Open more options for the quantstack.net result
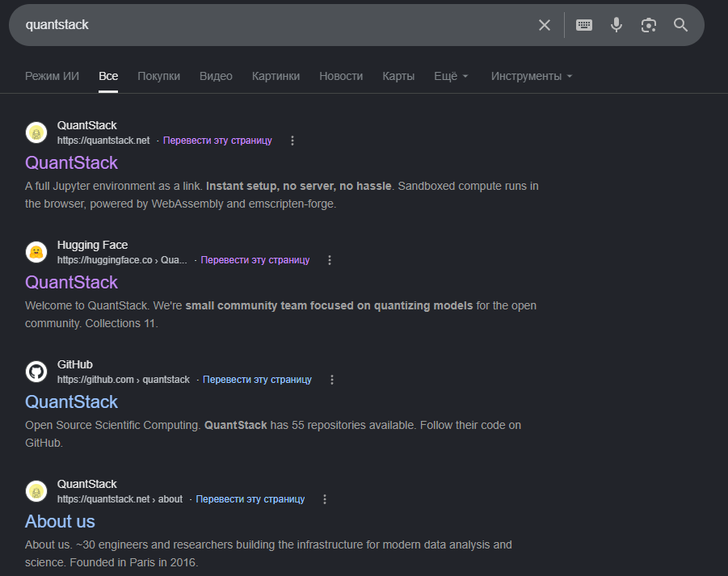The width and height of the screenshot is (728, 576). [292, 141]
